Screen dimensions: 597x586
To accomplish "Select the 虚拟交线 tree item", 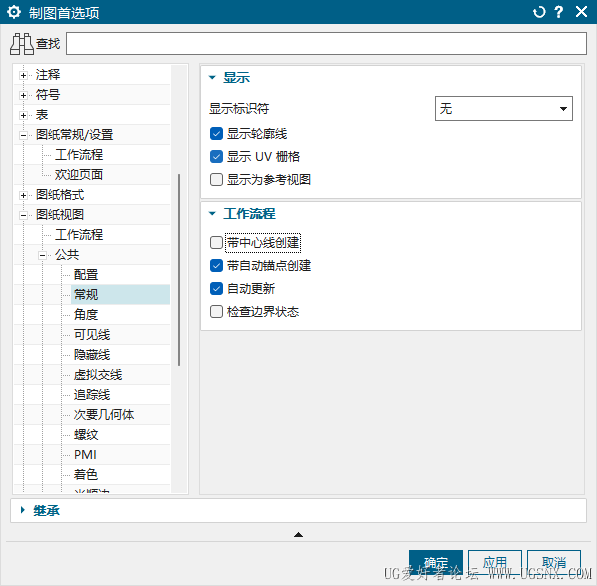I will (98, 375).
